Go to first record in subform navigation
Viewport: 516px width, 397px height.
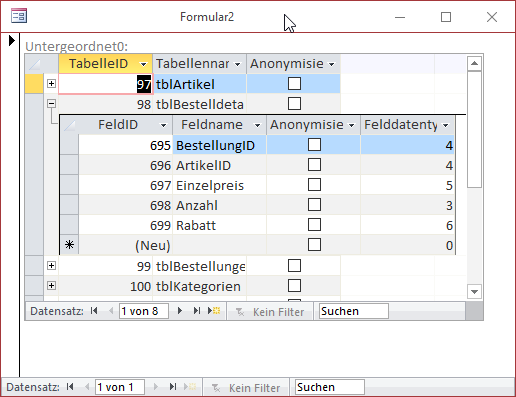[94, 311]
